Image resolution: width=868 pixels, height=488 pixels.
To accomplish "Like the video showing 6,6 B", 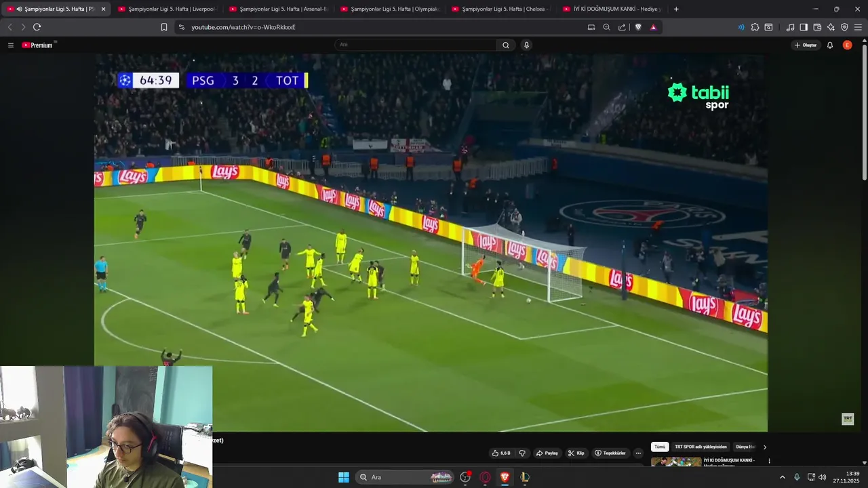I will click(501, 453).
